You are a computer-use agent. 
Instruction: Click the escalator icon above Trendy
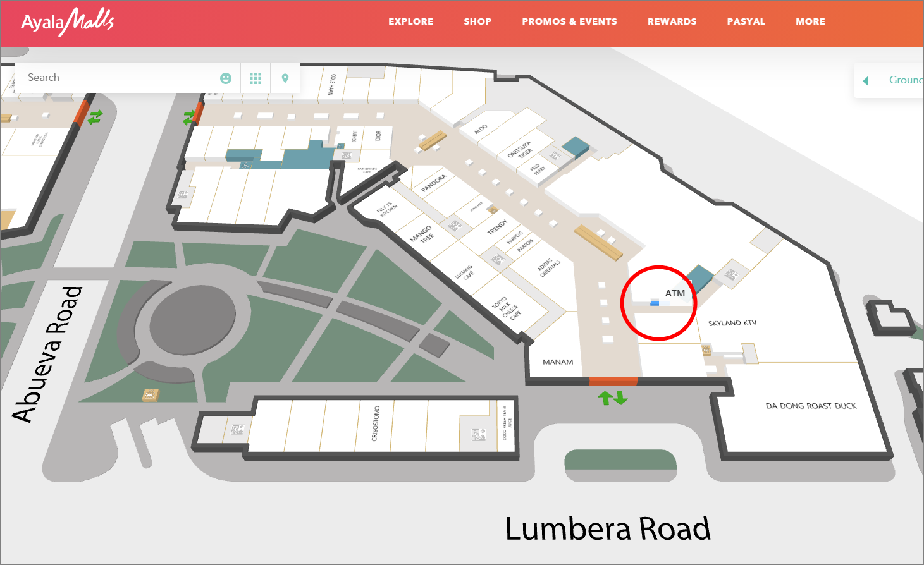[492, 209]
